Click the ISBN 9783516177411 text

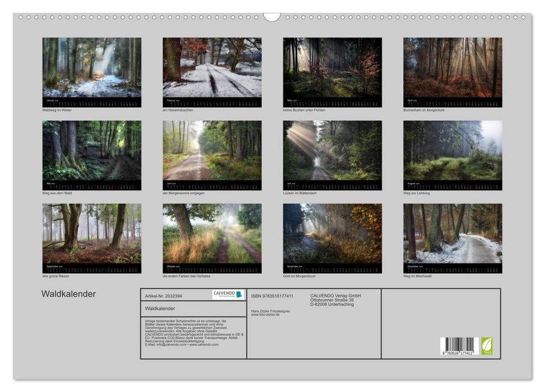(x=272, y=296)
